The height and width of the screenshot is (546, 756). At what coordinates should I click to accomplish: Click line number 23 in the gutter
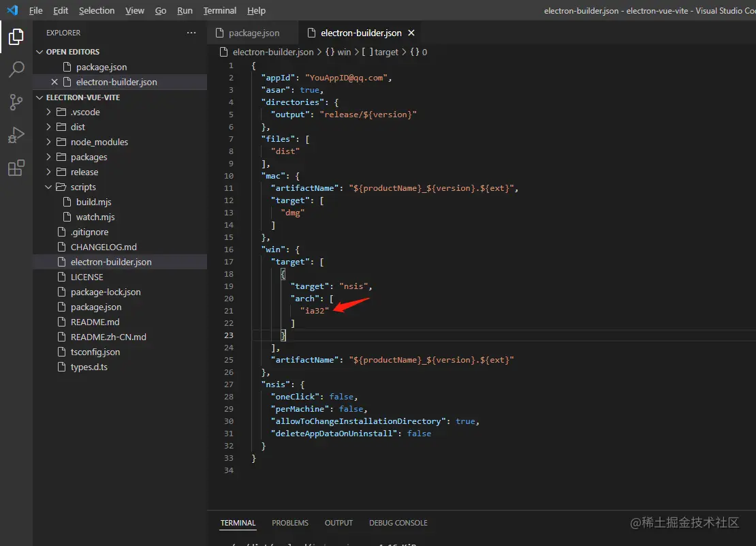pos(229,335)
